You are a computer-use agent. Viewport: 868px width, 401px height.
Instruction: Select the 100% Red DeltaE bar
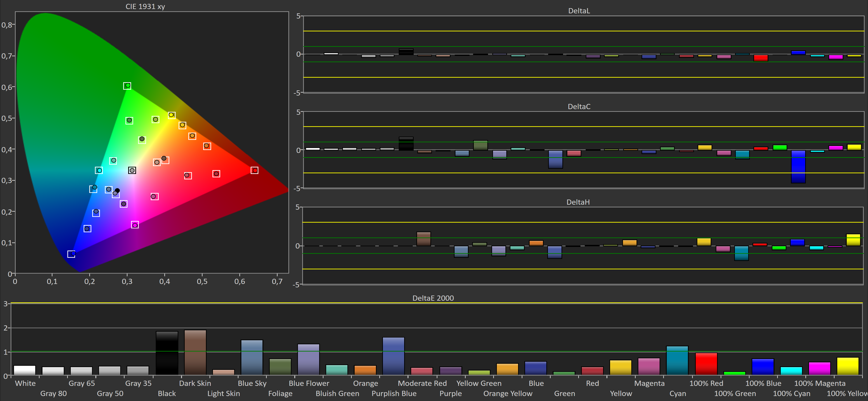(706, 364)
